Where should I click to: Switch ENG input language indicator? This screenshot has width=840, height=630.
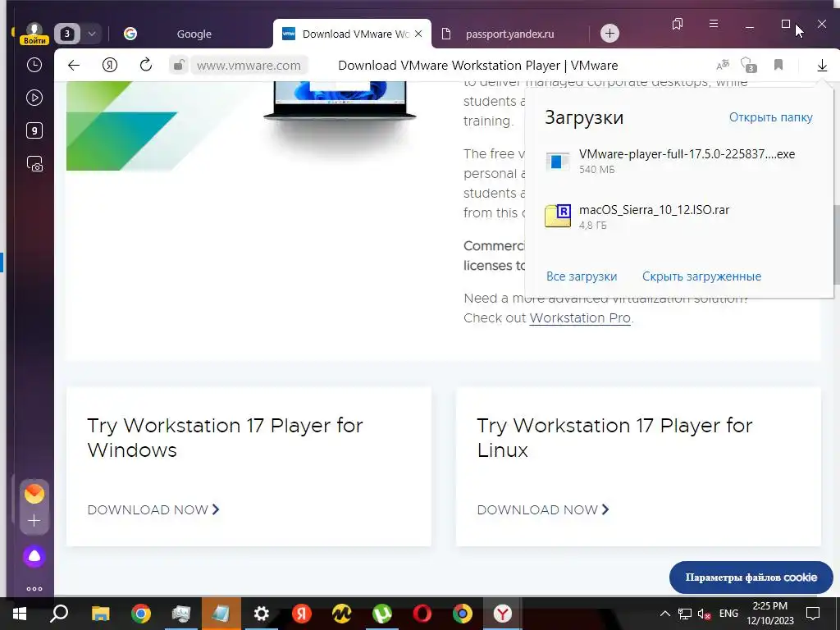(728, 614)
